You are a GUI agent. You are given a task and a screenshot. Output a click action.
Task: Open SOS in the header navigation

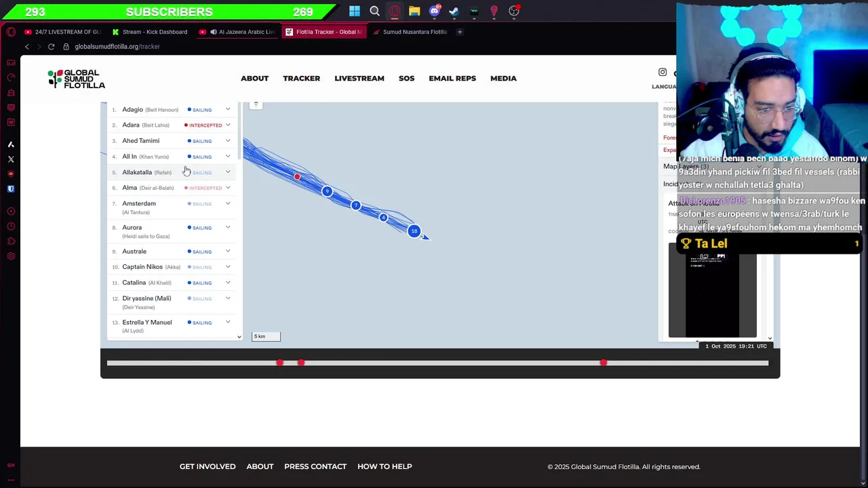point(406,79)
